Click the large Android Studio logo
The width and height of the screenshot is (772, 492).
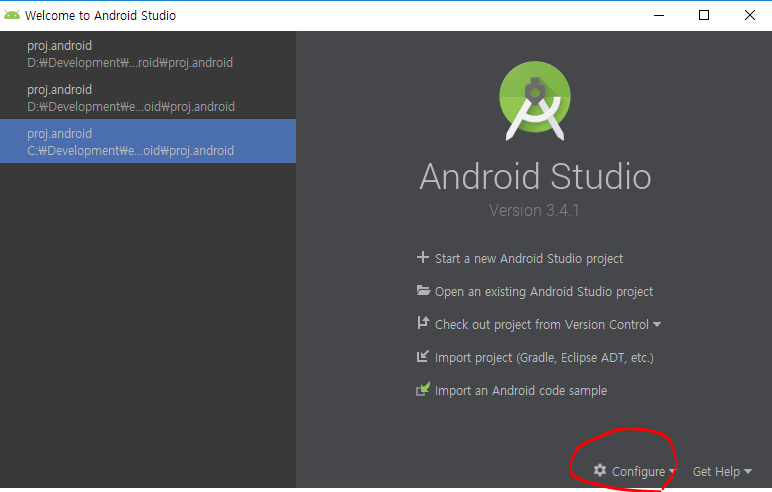pyautogui.click(x=535, y=100)
